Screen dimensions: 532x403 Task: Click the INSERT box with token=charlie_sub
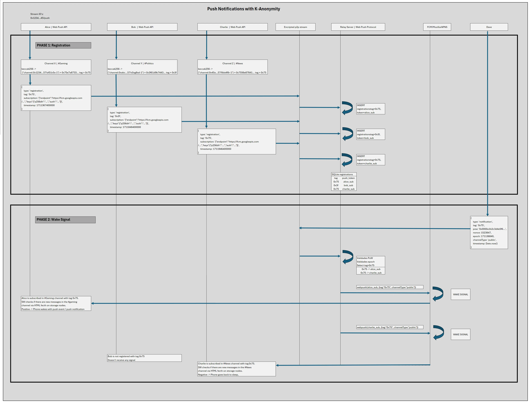(371, 160)
